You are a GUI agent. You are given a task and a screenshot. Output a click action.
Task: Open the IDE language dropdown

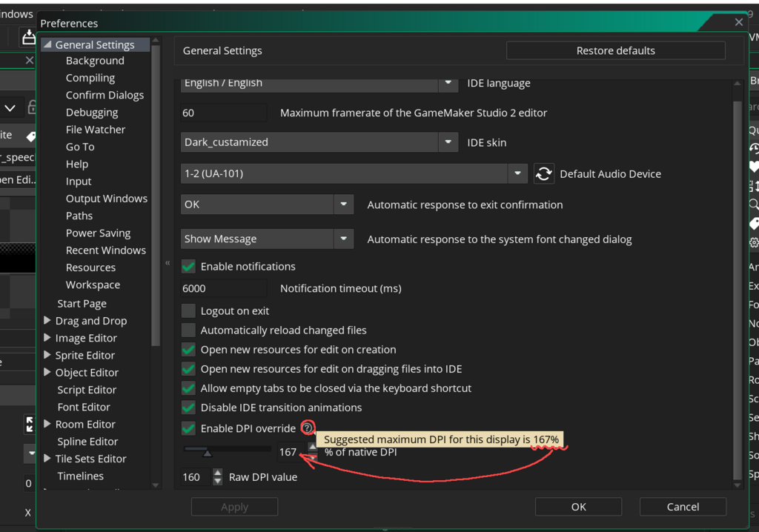(448, 83)
